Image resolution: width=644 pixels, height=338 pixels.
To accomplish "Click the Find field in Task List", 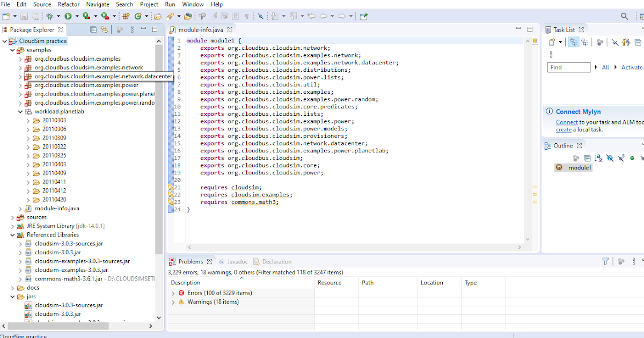I will tap(568, 67).
